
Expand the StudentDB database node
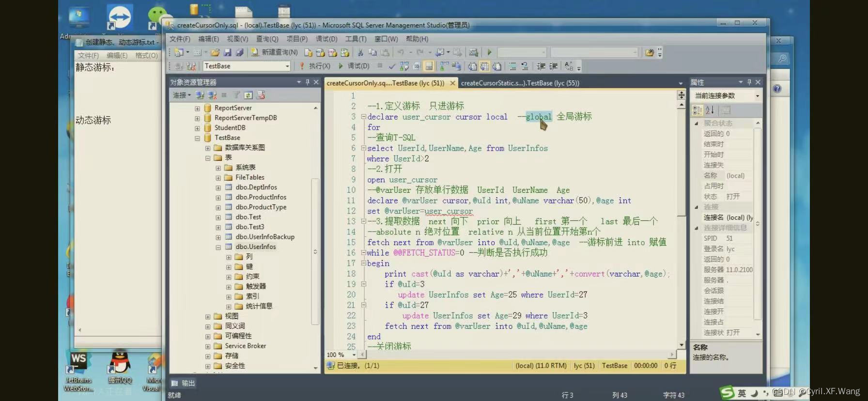(x=197, y=128)
